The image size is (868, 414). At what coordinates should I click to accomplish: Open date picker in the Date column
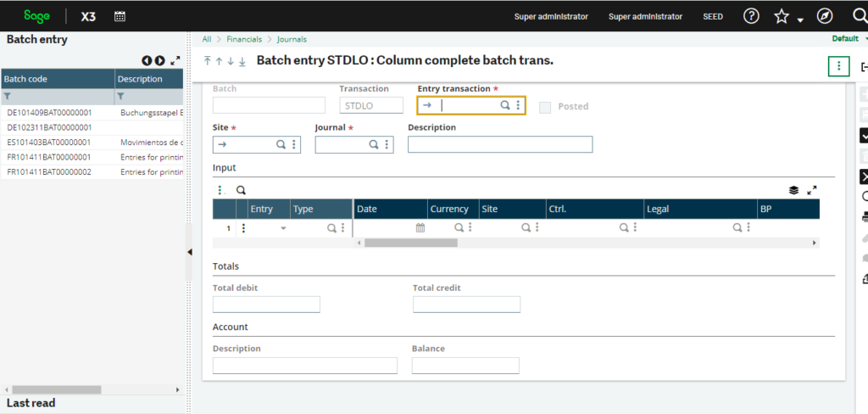tap(420, 228)
